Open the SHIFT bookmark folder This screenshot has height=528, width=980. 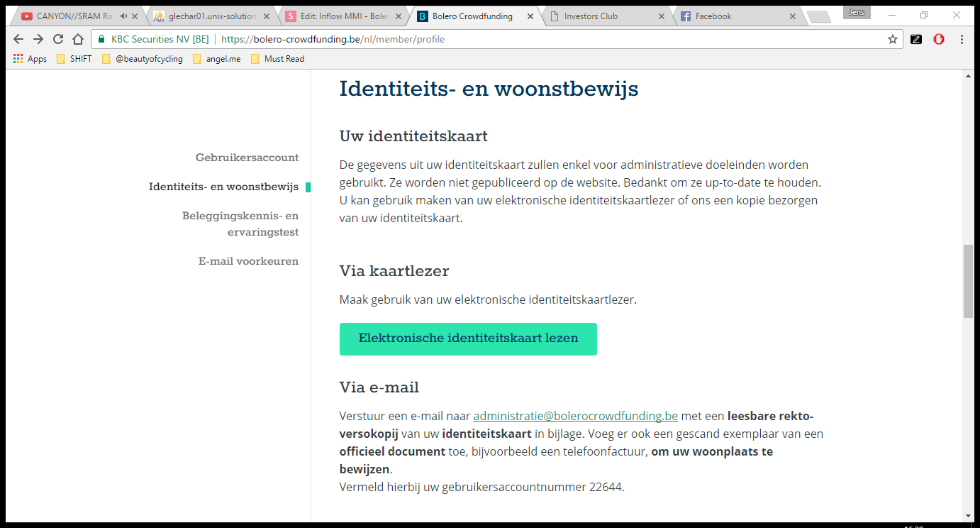[x=74, y=59]
